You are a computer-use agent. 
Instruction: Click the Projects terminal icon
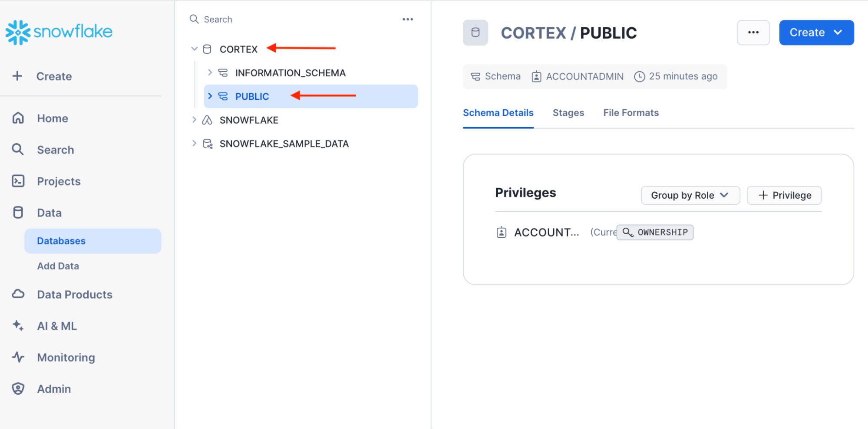tap(18, 181)
